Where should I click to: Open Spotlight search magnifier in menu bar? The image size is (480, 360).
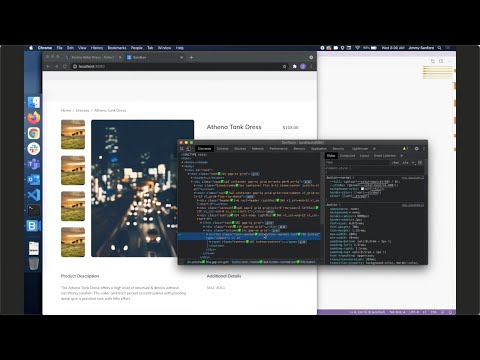440,48
